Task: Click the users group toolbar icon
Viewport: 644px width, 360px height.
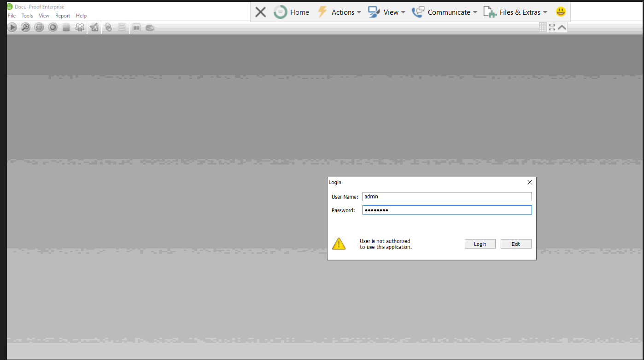Action: pos(80,28)
